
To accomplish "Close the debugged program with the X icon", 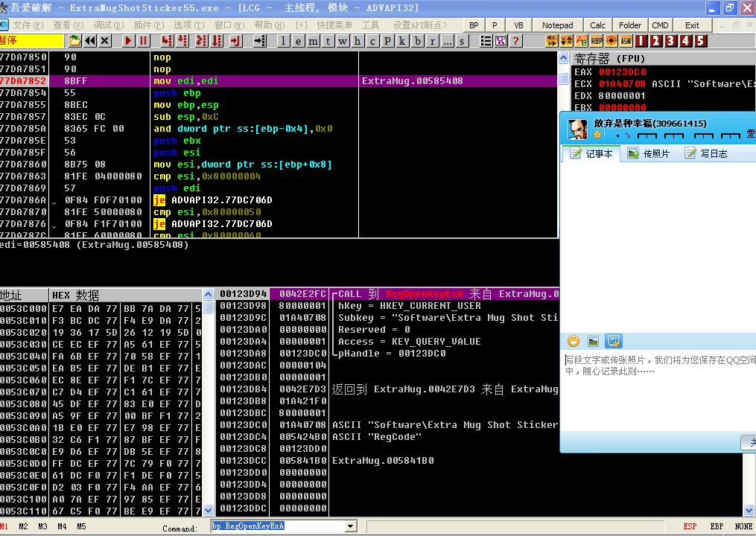I will click(104, 41).
